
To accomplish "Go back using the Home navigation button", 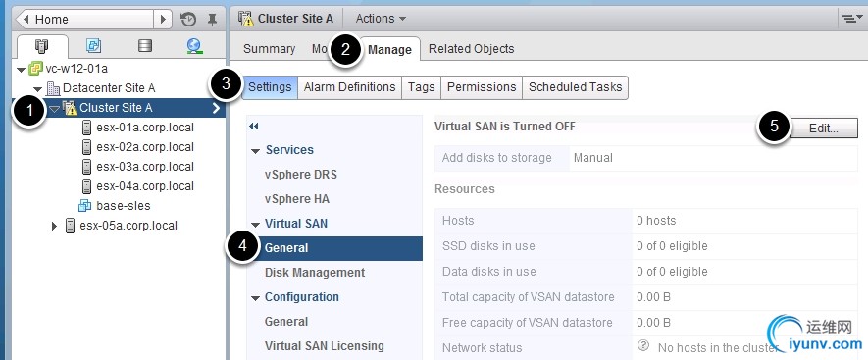I will tap(84, 20).
